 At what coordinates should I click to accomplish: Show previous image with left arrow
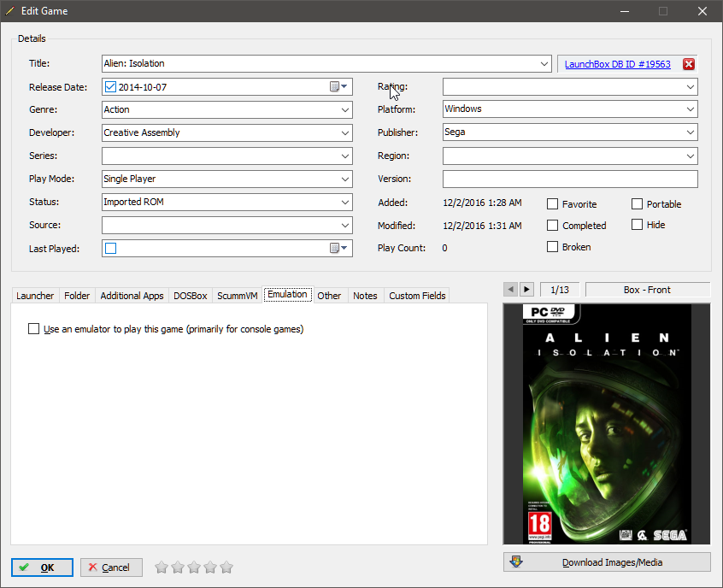coord(510,290)
